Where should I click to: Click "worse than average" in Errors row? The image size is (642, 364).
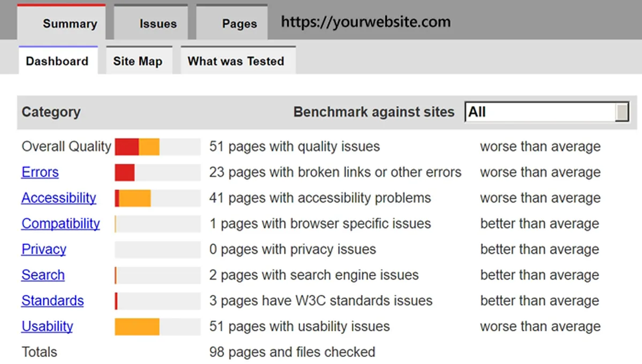[x=540, y=172]
